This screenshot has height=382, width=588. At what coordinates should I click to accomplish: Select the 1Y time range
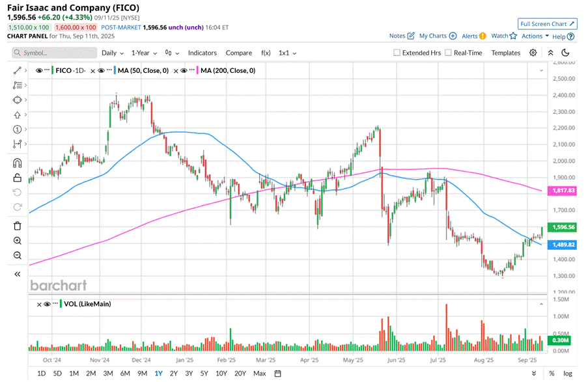[x=159, y=374]
